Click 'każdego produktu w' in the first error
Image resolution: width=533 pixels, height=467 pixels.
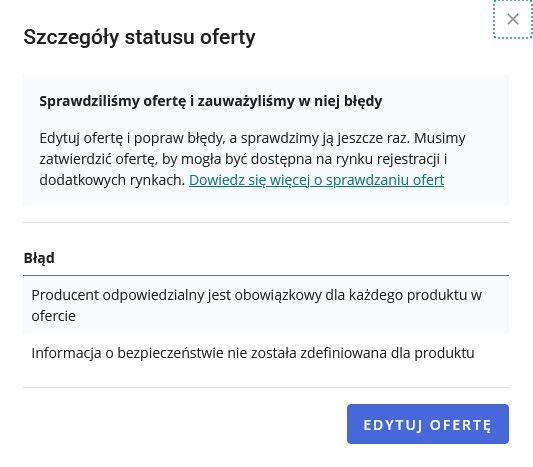415,295
